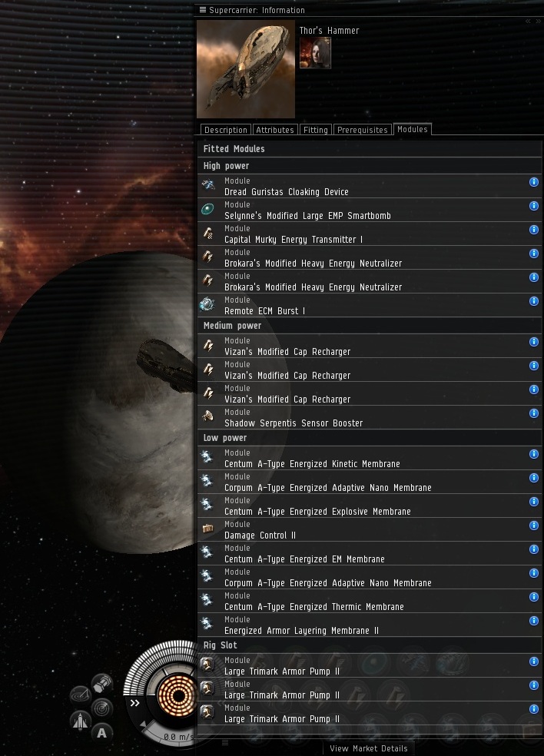Open the scanner HUD button with radar dish
Image resolution: width=544 pixels, height=756 pixels.
(x=80, y=695)
